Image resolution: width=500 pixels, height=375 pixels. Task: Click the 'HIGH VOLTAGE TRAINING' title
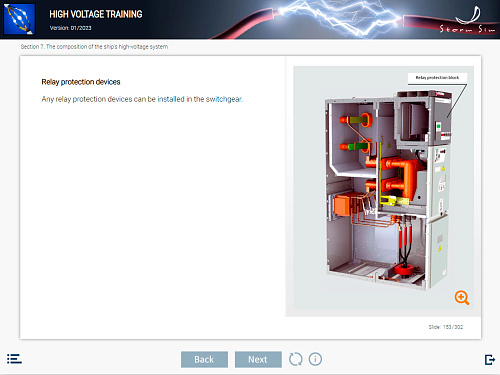click(96, 14)
